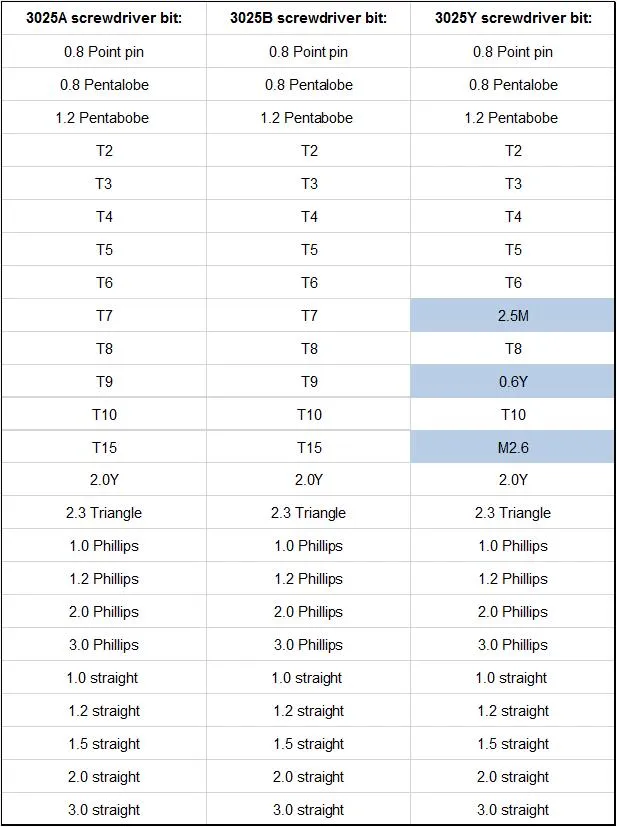Select 0.8 Point pin in 3025A column
The height and width of the screenshot is (827, 617).
click(x=104, y=52)
